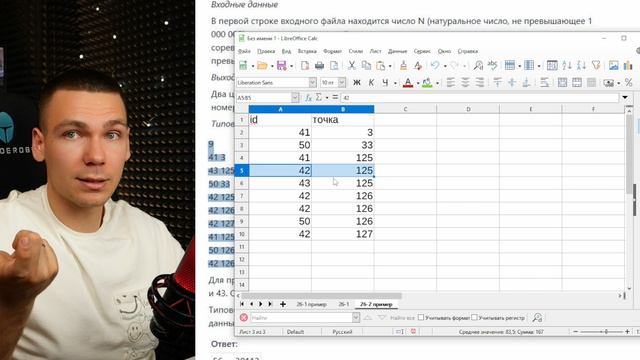Open the Данные menu
Screen dimensions: 640x360
pos(398,51)
